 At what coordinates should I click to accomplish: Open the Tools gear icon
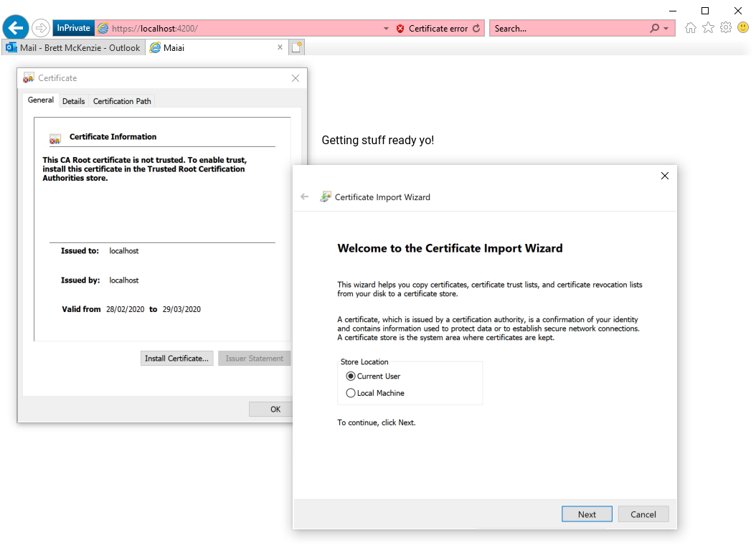click(726, 27)
